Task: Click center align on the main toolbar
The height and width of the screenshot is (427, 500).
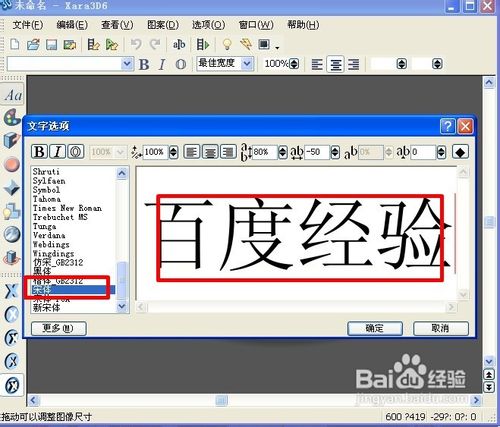Action: [335, 64]
